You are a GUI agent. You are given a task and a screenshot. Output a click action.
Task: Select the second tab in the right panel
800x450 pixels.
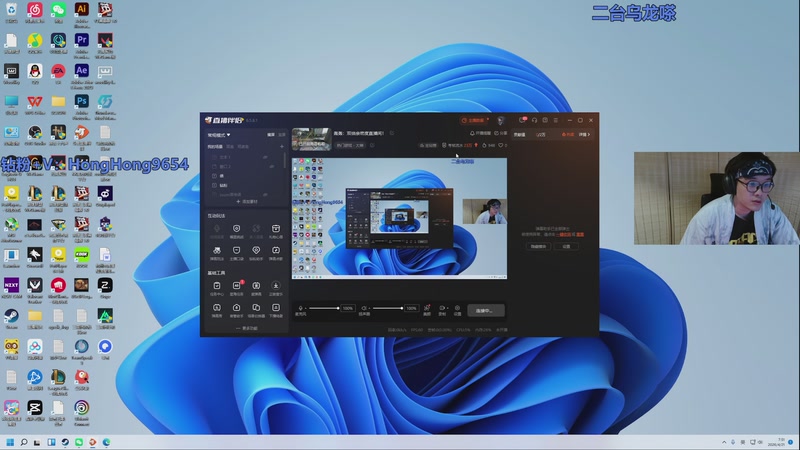(x=541, y=134)
